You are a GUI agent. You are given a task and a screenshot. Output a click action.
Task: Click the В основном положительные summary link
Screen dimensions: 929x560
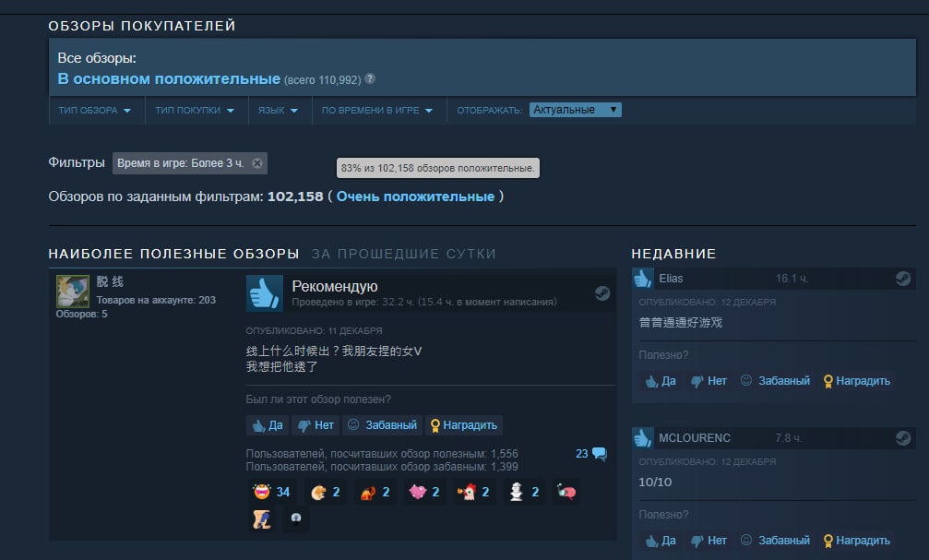click(169, 78)
